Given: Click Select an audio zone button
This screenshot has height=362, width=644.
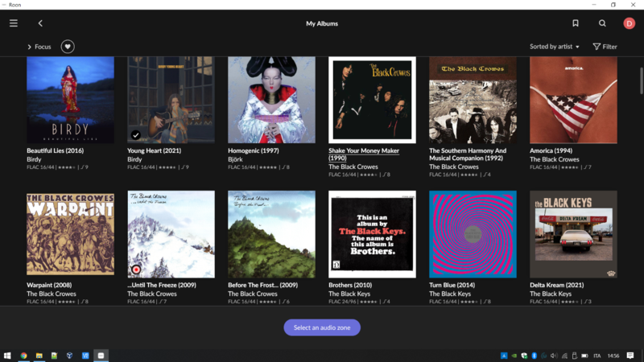Looking at the screenshot, I should [322, 327].
